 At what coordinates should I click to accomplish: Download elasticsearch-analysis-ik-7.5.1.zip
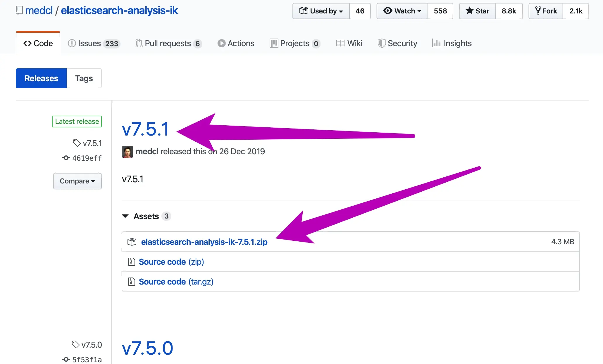204,242
